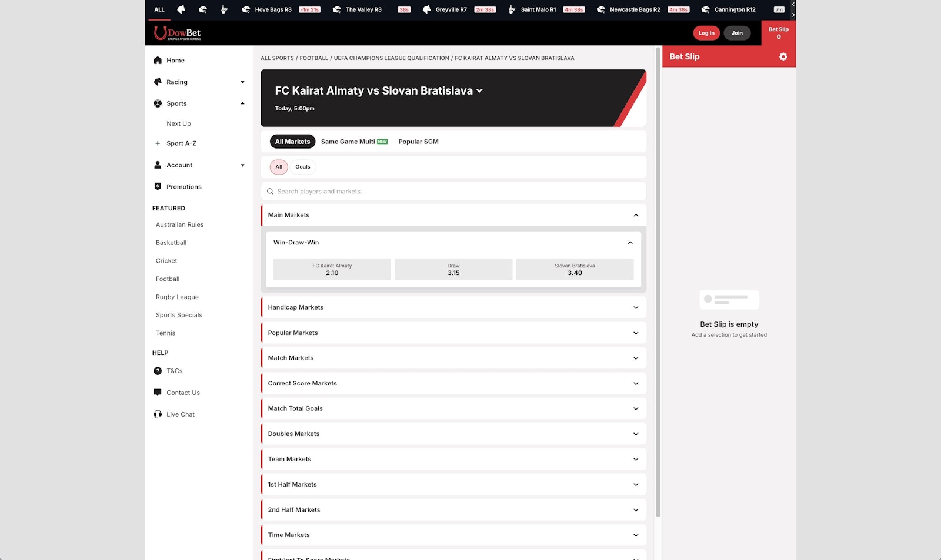
Task: Select the Goals filter chip
Action: 302,167
